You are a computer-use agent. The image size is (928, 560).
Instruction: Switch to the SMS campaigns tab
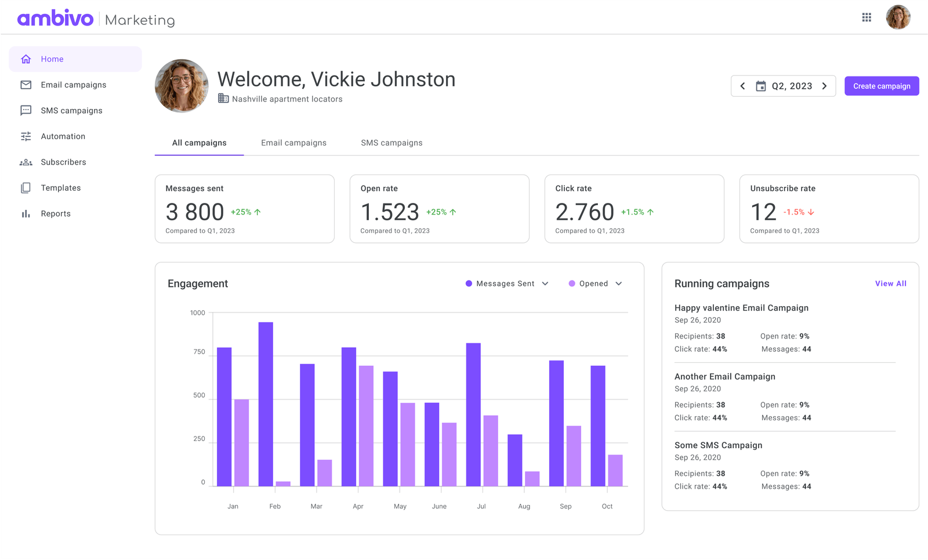(391, 143)
